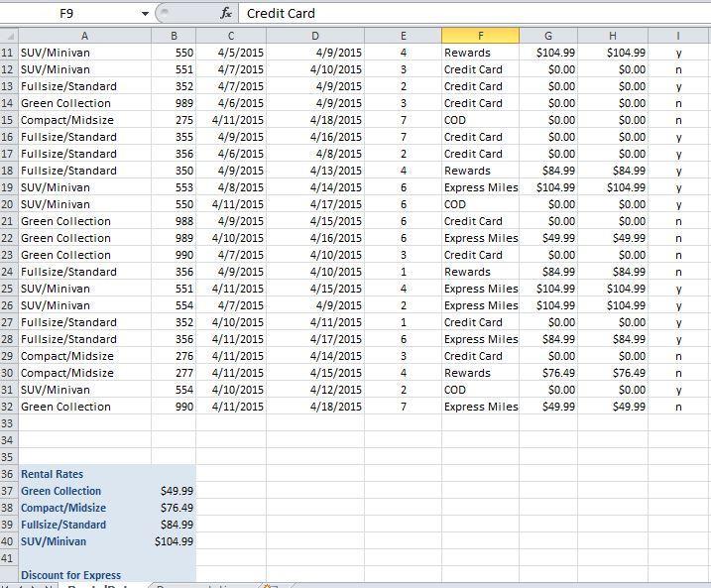Click Express Miles cell in row 19
This screenshot has height=588, width=711.
[481, 187]
